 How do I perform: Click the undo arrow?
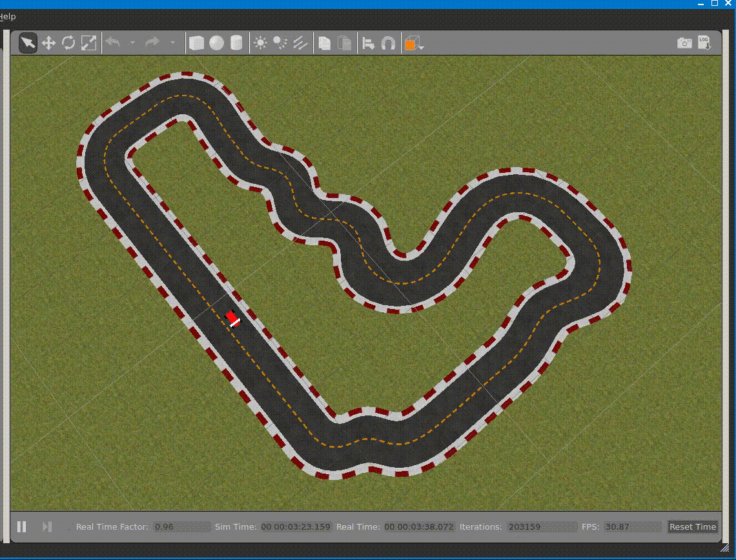click(112, 43)
